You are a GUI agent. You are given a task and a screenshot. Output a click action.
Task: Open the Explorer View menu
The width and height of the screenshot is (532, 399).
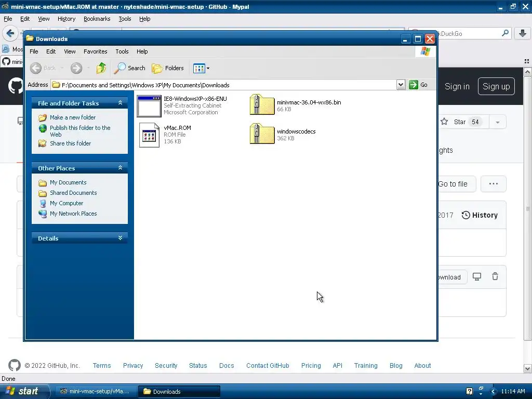tap(70, 51)
